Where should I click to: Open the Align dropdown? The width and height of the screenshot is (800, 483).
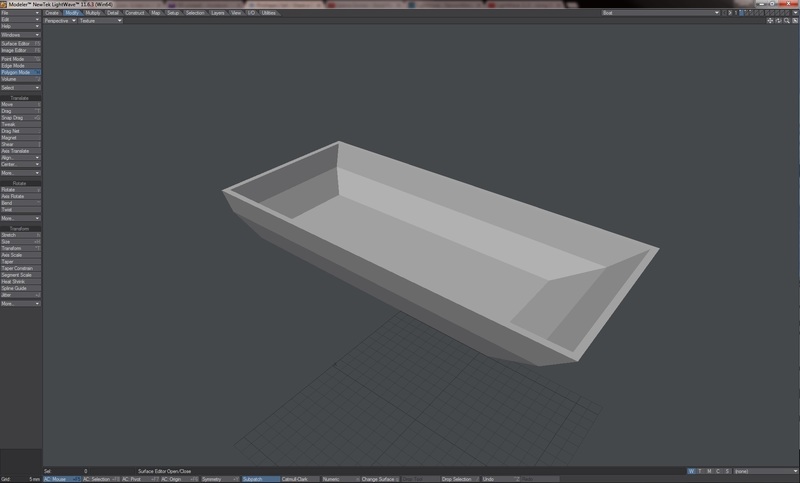[20, 158]
